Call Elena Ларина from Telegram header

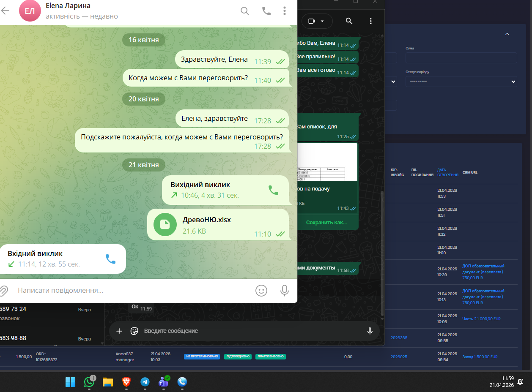pos(266,11)
